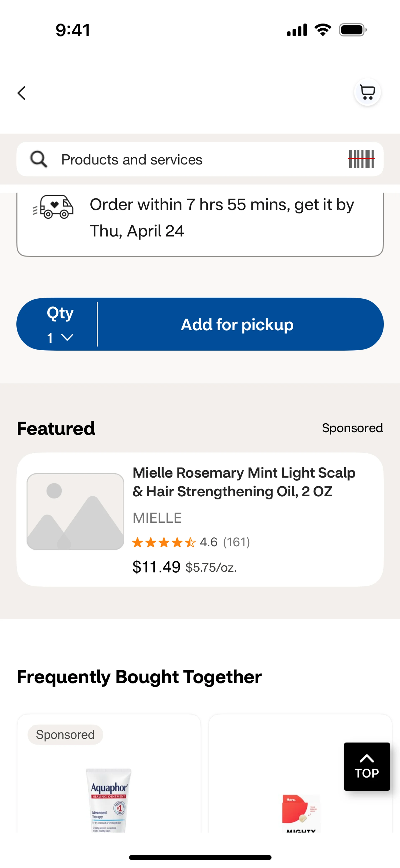Tap the star rating on Mielle oil
Viewport: 400px width, 868px height.
click(164, 542)
